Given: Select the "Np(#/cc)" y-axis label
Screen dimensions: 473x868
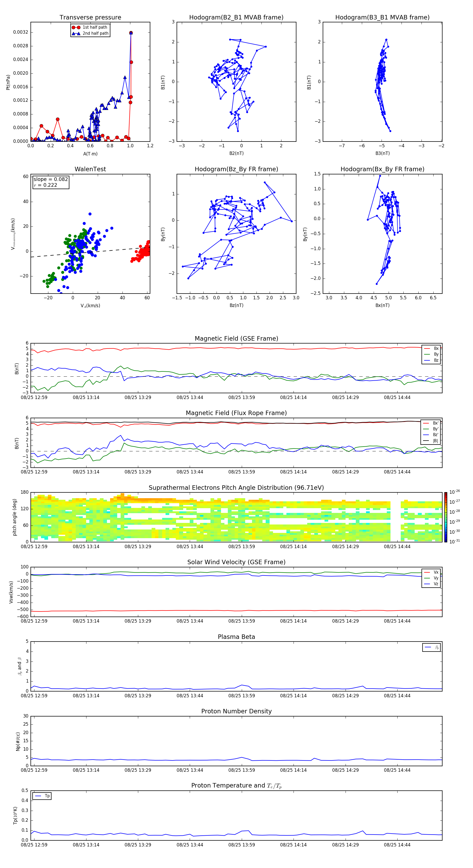Looking at the screenshot, I should click(x=18, y=741).
